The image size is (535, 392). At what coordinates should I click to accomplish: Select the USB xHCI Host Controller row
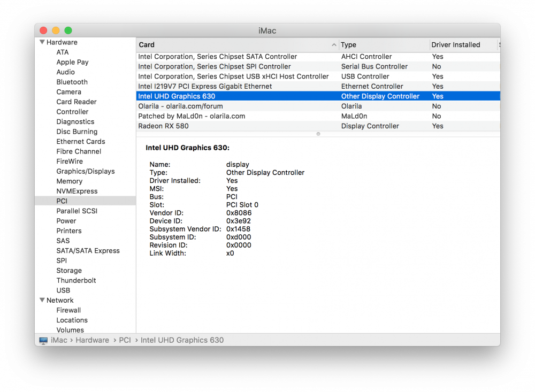[x=318, y=76]
